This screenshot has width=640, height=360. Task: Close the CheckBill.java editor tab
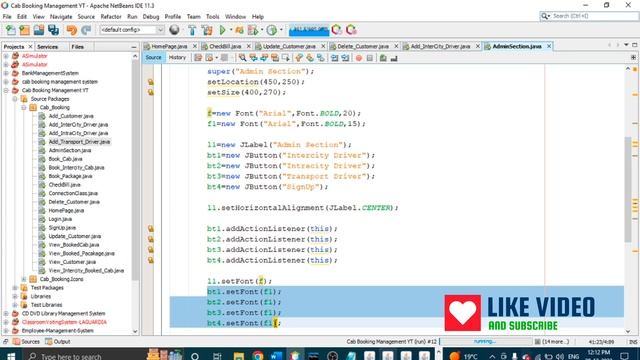[x=248, y=47]
